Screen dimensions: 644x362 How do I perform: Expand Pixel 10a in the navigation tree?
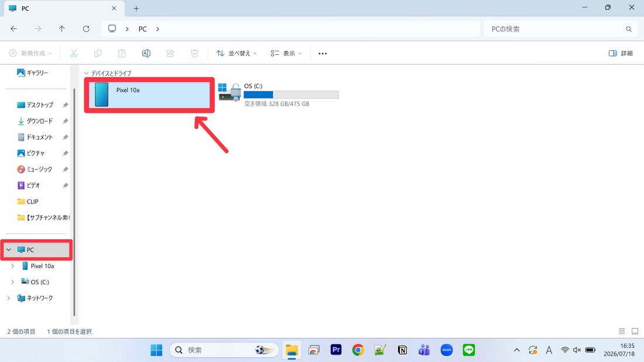pos(12,266)
